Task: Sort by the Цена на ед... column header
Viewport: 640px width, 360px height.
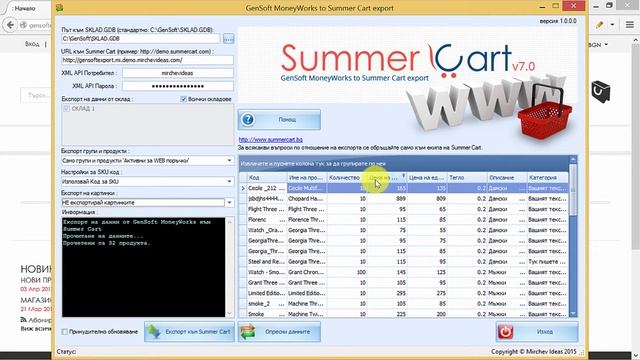Action: (x=427, y=178)
